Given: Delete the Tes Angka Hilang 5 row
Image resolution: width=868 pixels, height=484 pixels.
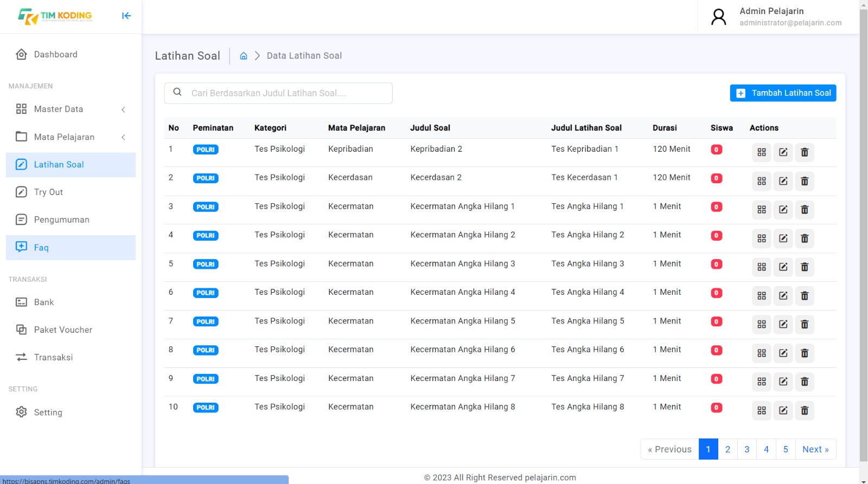Looking at the screenshot, I should point(805,325).
